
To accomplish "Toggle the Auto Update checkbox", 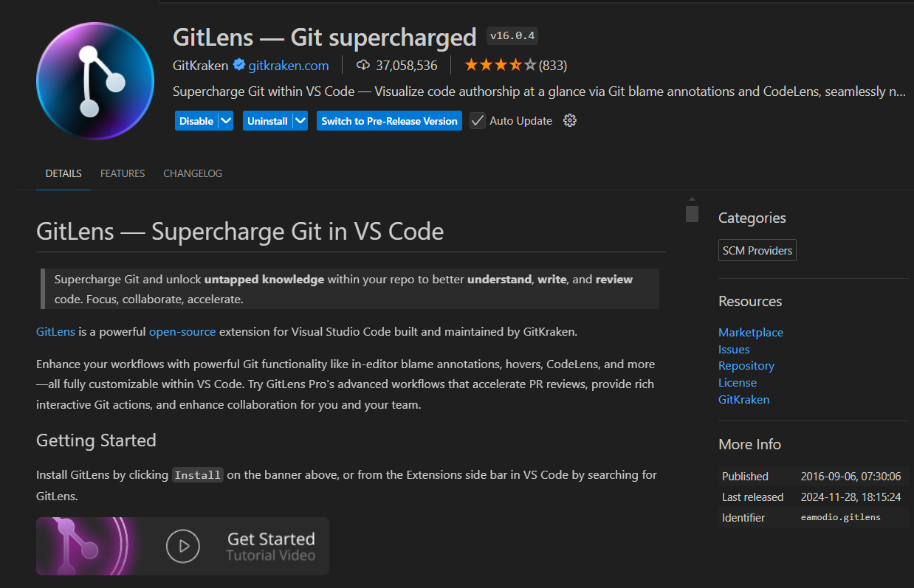I will [x=478, y=121].
